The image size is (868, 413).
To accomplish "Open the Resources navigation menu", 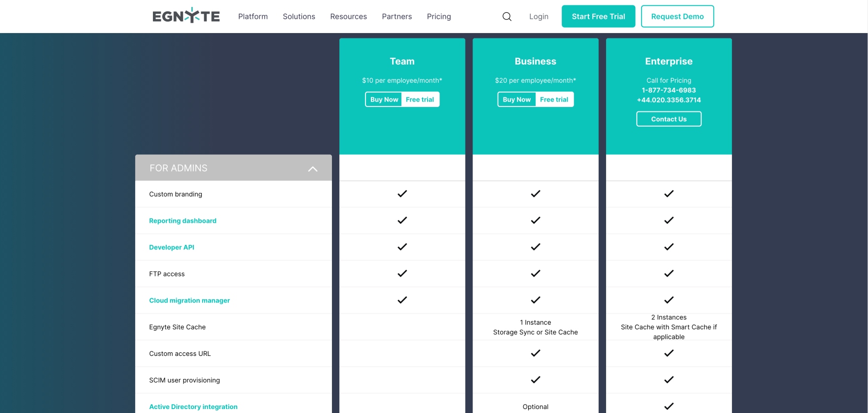I will click(348, 16).
